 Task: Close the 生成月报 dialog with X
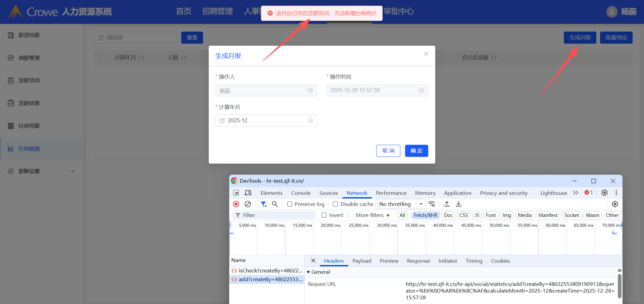point(426,54)
